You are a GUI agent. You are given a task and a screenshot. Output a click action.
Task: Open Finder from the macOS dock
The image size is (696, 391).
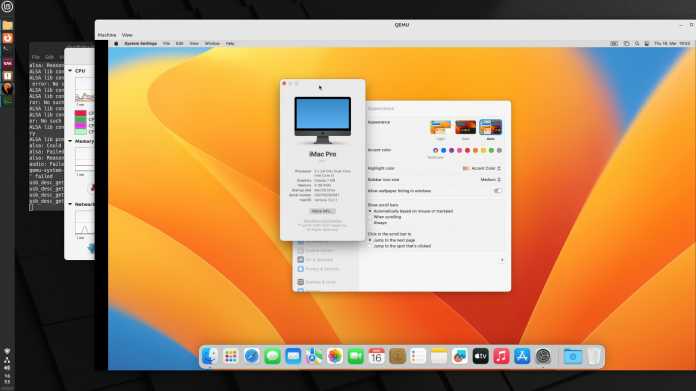click(x=210, y=356)
